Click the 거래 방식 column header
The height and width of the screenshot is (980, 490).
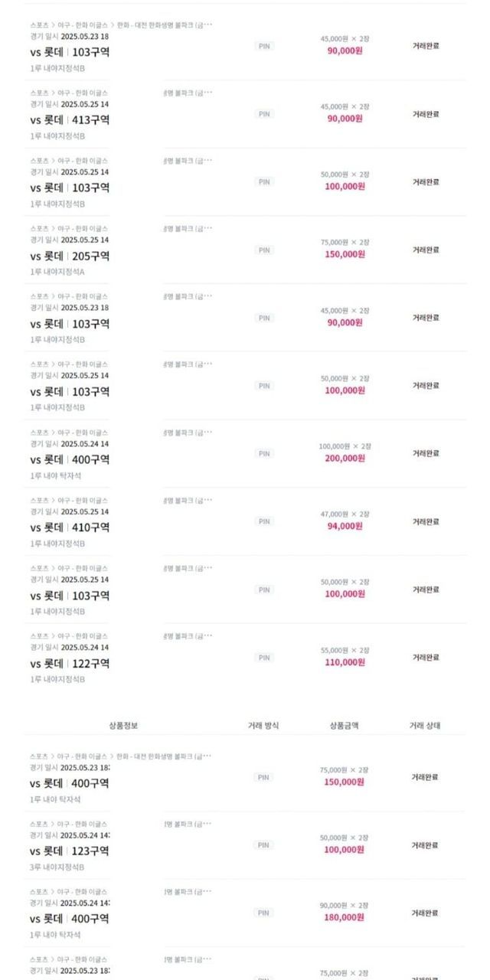[x=263, y=725]
